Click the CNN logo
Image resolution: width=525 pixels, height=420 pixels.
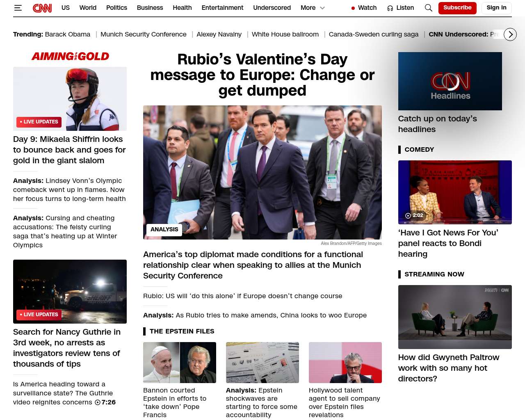[x=42, y=8]
